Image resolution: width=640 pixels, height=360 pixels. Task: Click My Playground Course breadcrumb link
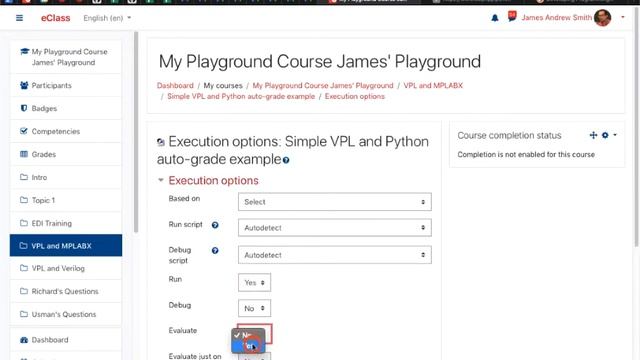coord(322,85)
